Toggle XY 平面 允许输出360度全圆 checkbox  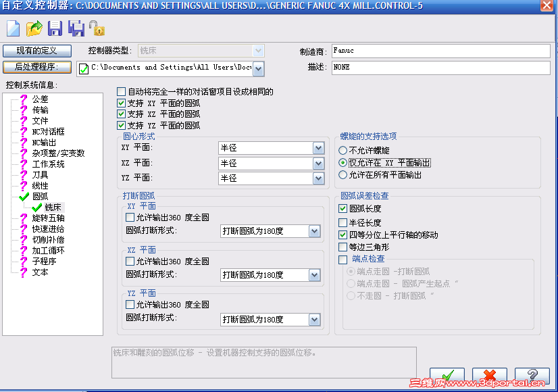[130, 217]
